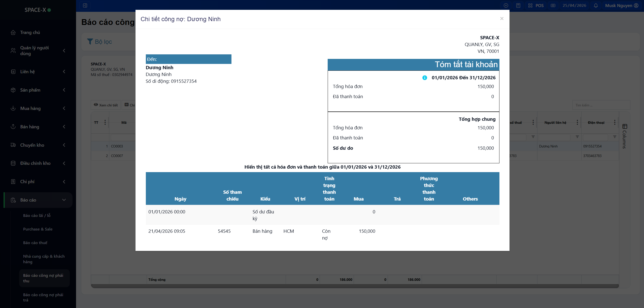
Task: Open Musk Nguyen user menu
Action: pyautogui.click(x=621, y=6)
